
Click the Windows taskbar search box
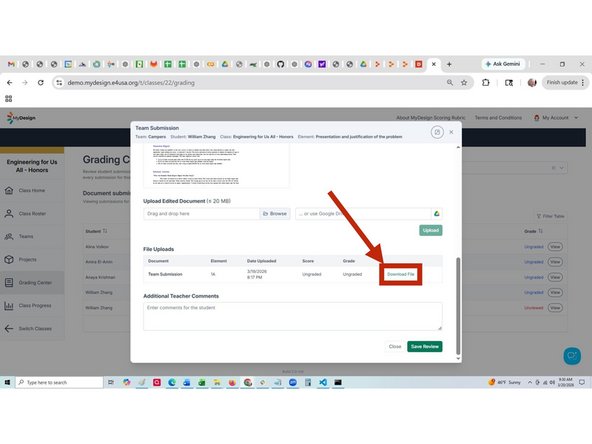pyautogui.click(x=59, y=382)
